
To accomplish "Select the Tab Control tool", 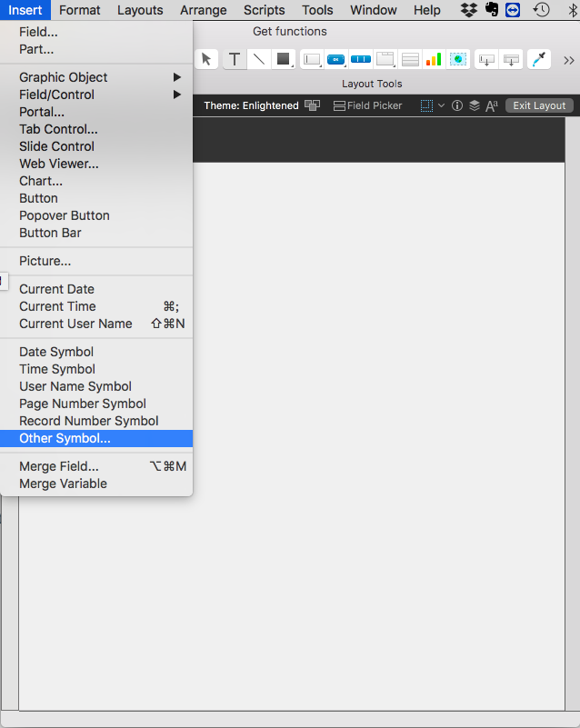I will coord(385,59).
